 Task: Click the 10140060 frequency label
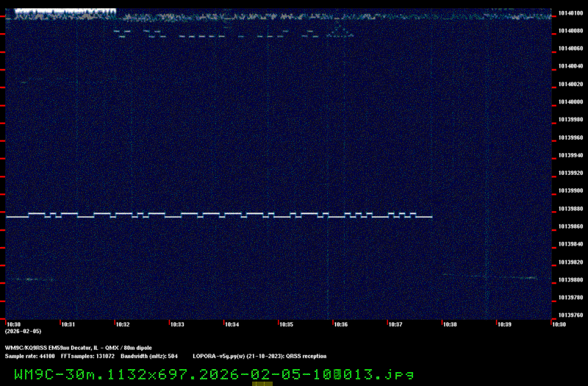point(570,49)
